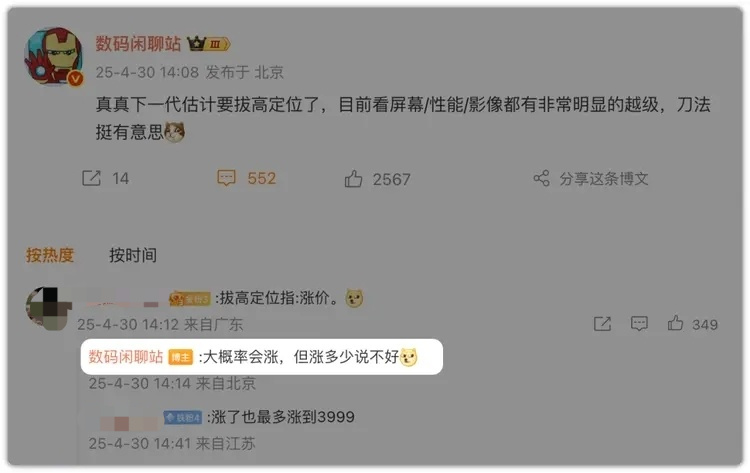Screen dimensions: 750x473
Task: Click the crown membership badge beside the username
Action: (209, 44)
